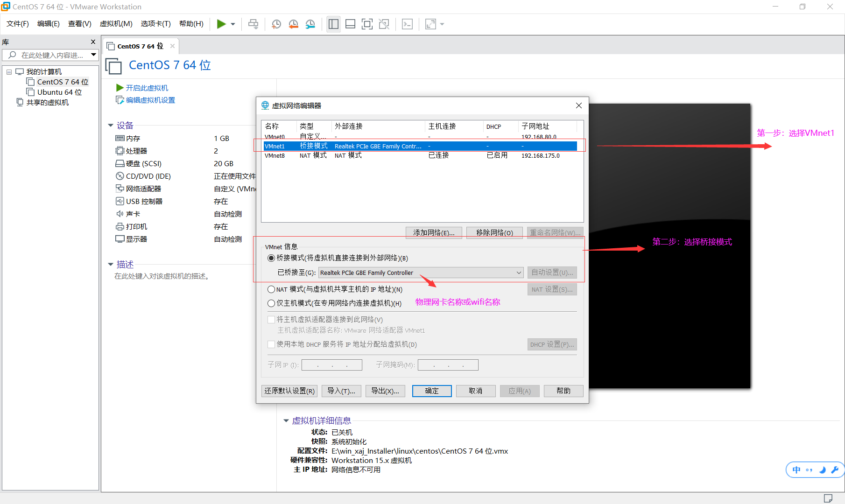Toggle the library sidebar view icon
Viewport: 845px width, 504px height.
coord(333,24)
